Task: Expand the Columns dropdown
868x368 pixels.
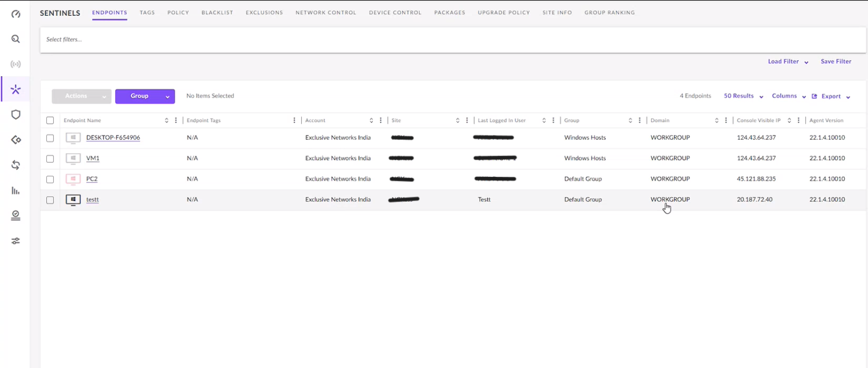Action: 787,96
